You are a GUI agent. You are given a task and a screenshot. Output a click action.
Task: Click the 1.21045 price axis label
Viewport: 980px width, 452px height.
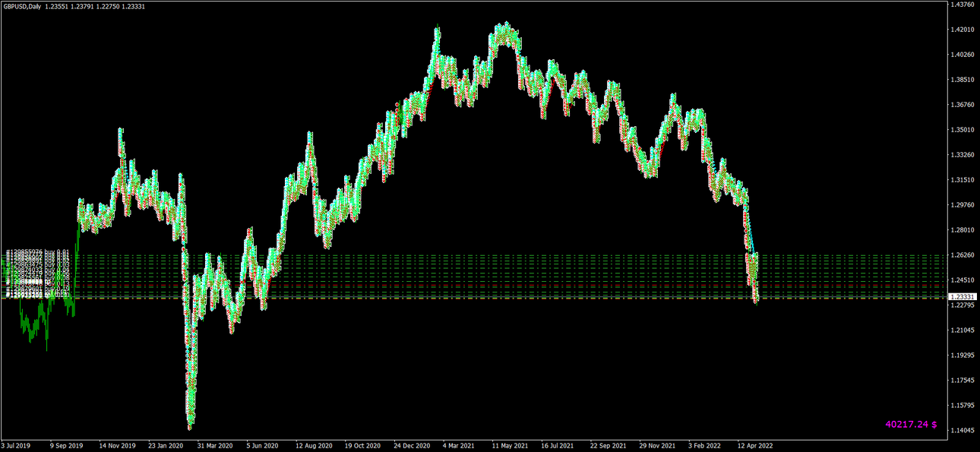(x=963, y=330)
